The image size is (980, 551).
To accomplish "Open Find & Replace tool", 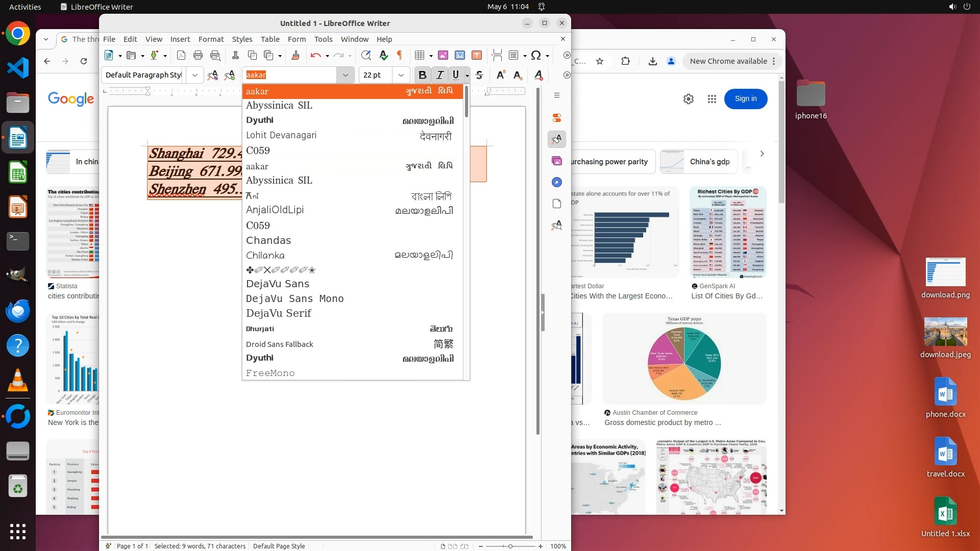I will pos(366,55).
